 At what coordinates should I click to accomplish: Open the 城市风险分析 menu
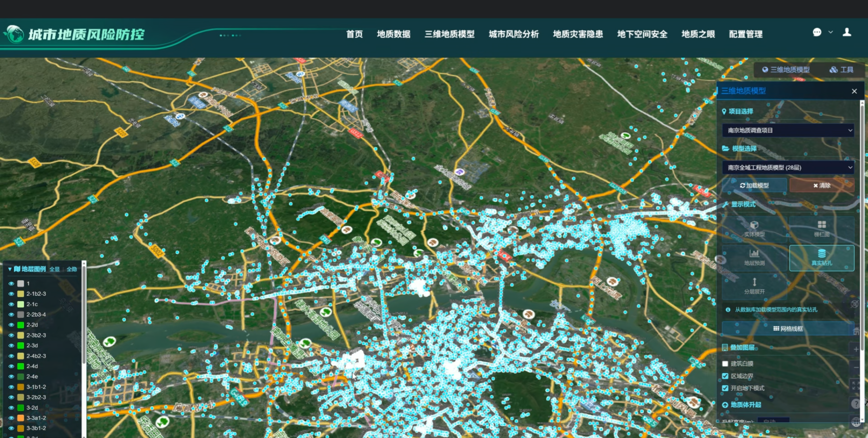(513, 34)
